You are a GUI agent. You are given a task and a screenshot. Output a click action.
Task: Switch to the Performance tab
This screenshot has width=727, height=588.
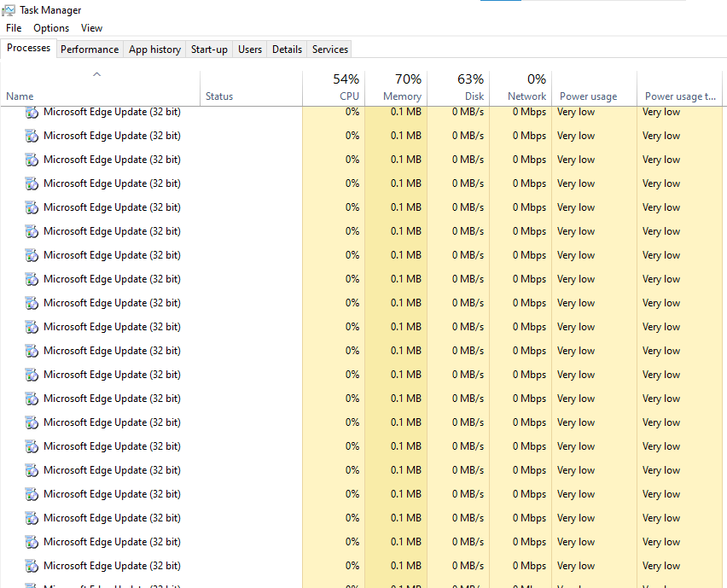click(90, 49)
